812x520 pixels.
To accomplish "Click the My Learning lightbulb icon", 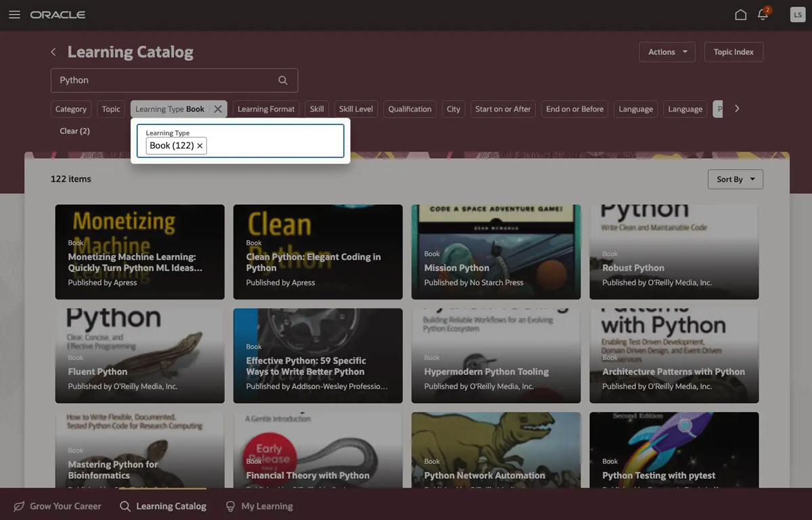I will tap(230, 506).
